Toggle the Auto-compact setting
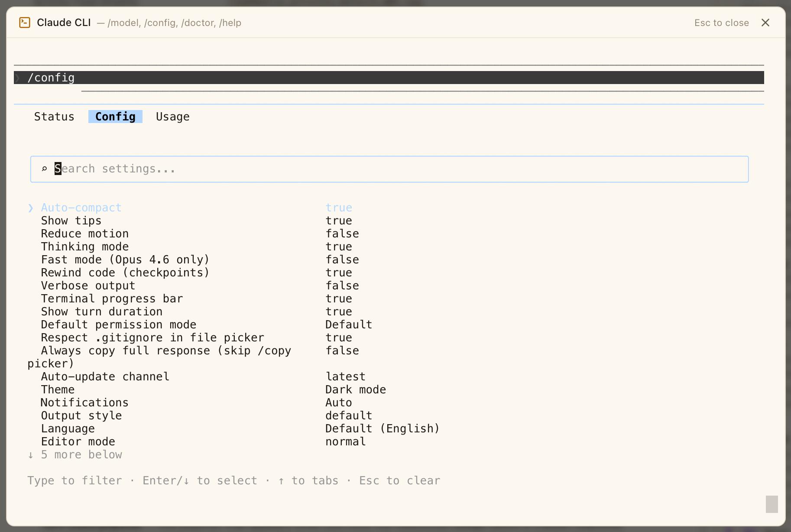This screenshot has width=791, height=532. (191, 208)
